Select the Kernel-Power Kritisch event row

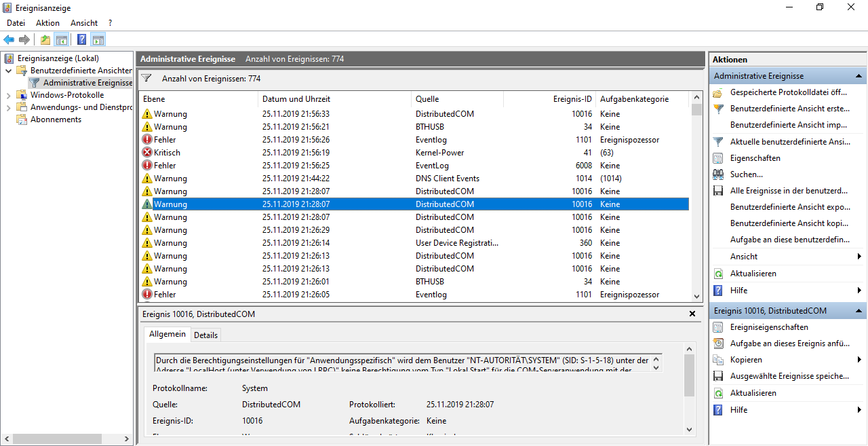414,153
